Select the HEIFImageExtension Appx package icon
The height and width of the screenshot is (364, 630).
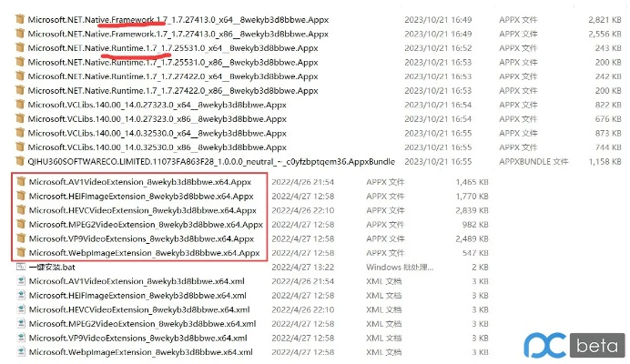click(21, 196)
